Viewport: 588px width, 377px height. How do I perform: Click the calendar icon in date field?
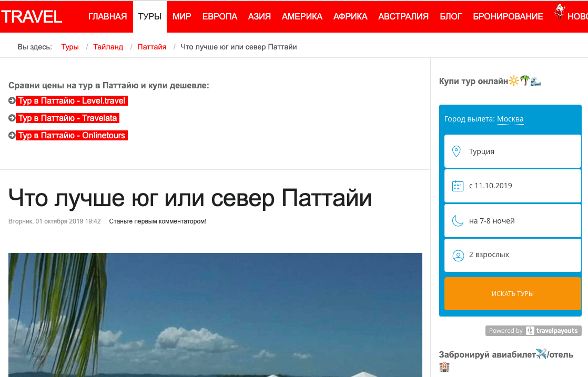(458, 186)
